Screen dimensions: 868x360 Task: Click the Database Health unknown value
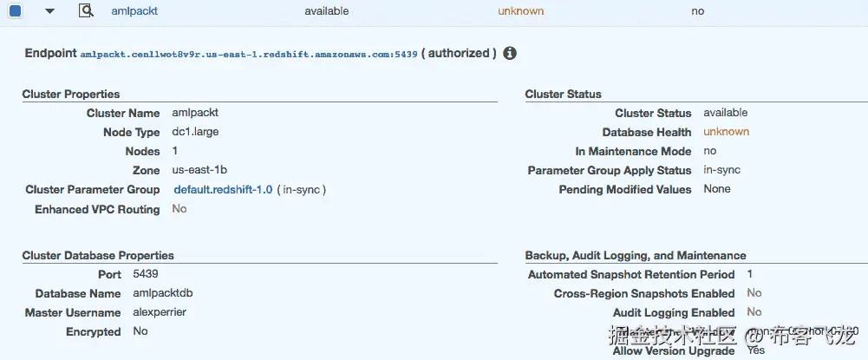coord(726,132)
